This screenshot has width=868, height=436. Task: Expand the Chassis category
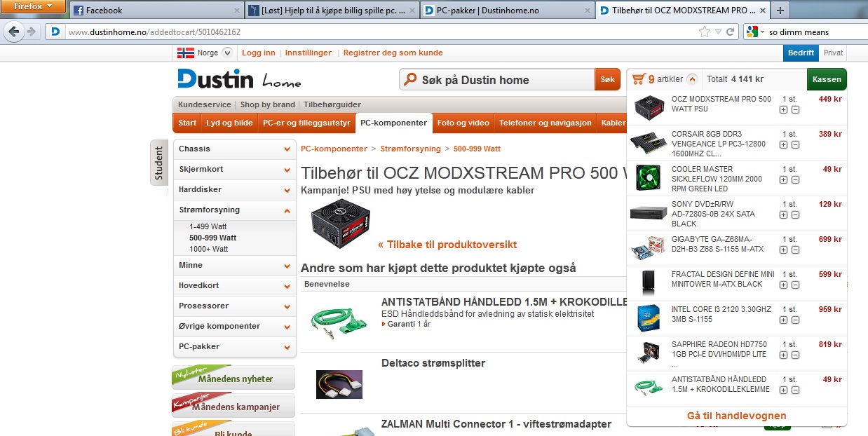point(287,149)
